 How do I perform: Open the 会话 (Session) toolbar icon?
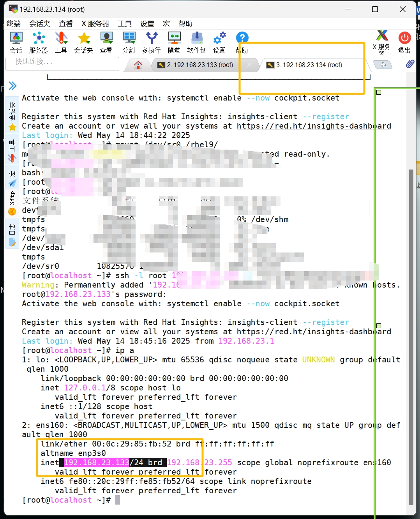16,42
